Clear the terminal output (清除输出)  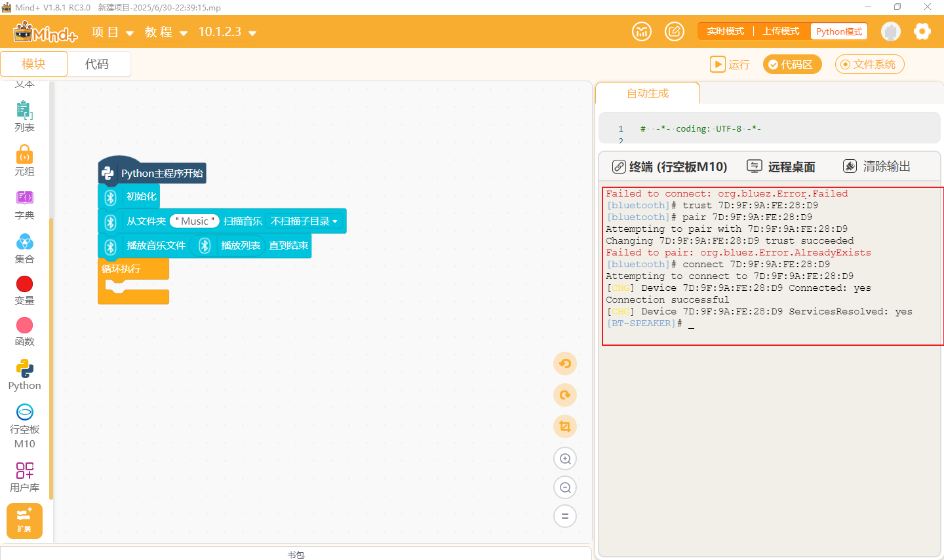(x=877, y=166)
